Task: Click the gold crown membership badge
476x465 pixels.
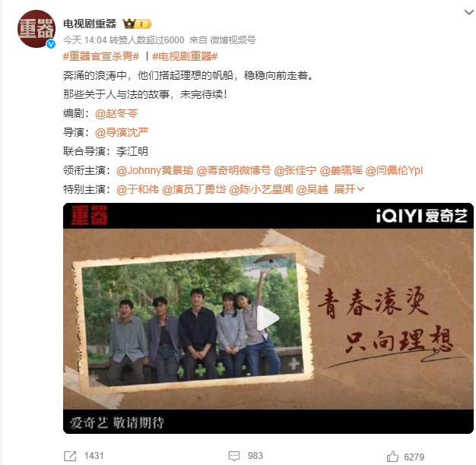Action: pyautogui.click(x=137, y=24)
